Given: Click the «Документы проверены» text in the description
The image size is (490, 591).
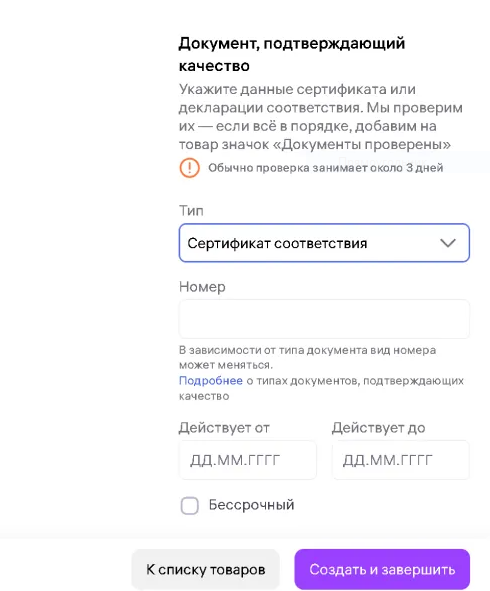Looking at the screenshot, I should pos(361,144).
